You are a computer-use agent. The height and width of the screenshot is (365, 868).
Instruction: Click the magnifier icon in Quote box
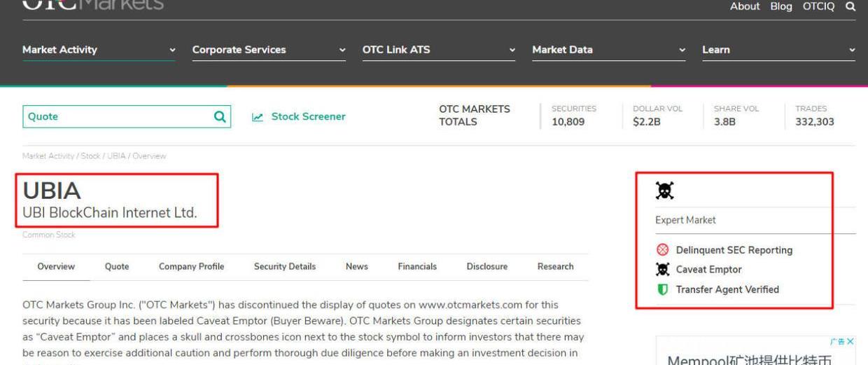(x=220, y=116)
